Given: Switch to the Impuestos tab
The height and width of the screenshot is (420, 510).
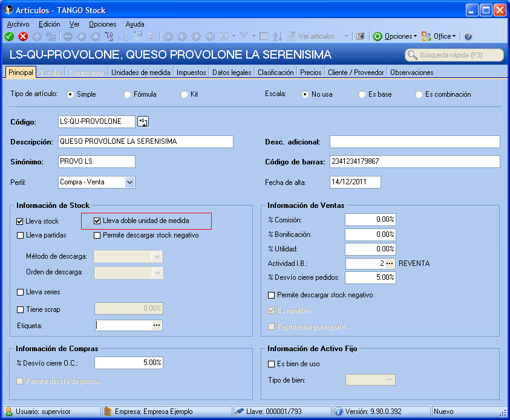Looking at the screenshot, I should click(191, 73).
